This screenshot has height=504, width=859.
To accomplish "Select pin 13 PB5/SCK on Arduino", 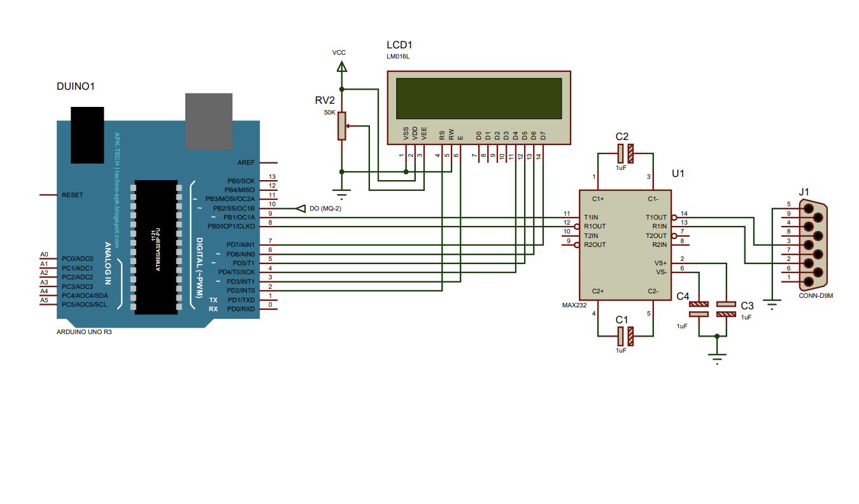I will point(242,180).
